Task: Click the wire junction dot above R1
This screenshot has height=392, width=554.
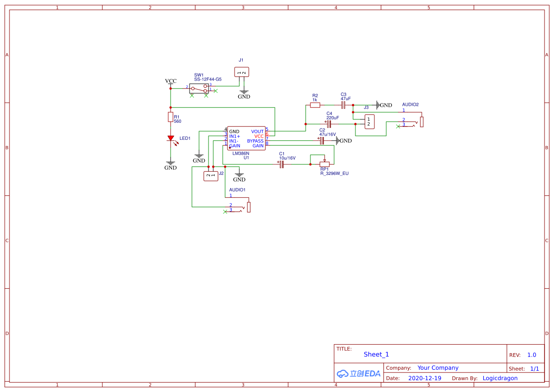Action: click(171, 108)
